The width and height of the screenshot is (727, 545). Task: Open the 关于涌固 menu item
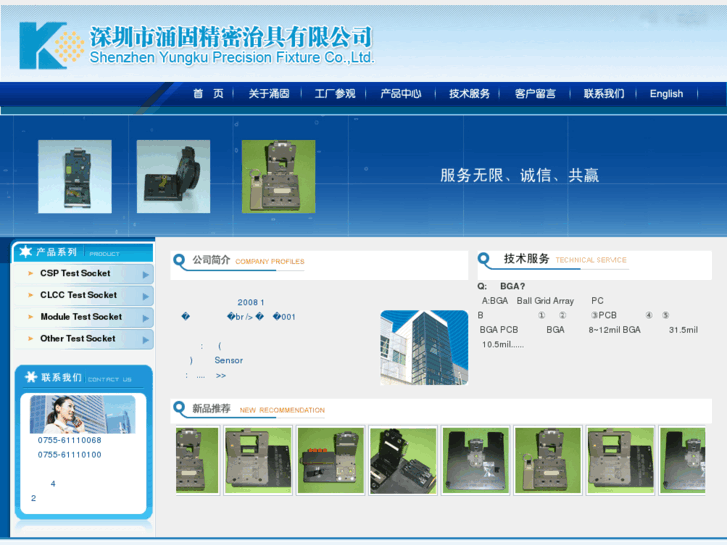coord(269,94)
